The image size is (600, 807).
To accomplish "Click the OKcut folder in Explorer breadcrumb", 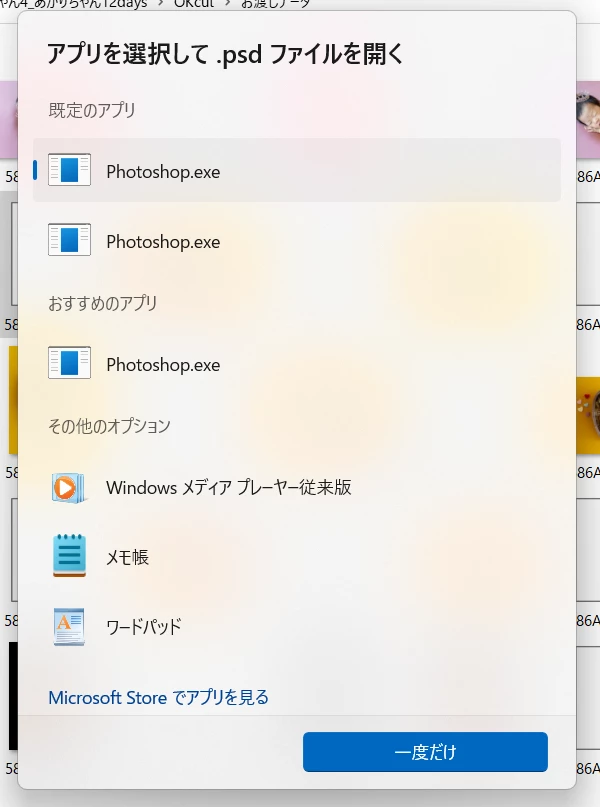I will [193, 4].
